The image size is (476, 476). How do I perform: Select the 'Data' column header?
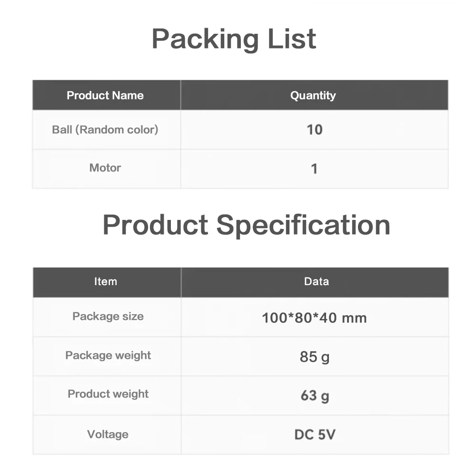tap(317, 281)
